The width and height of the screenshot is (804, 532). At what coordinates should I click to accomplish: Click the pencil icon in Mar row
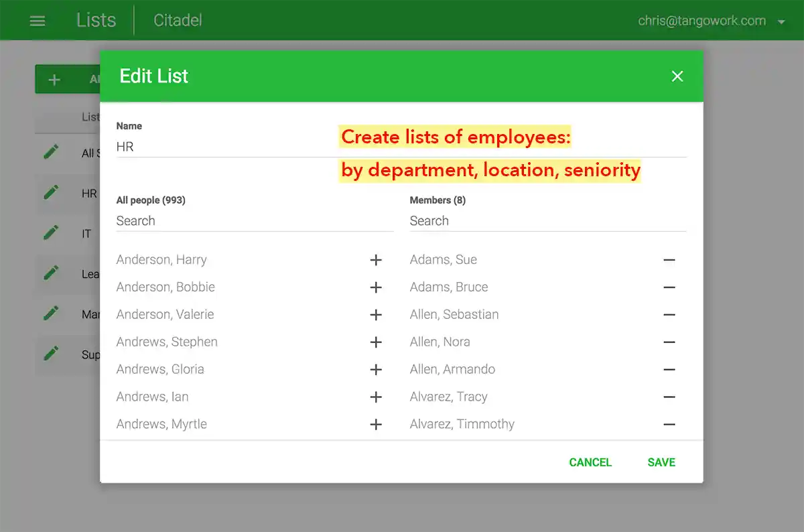pyautogui.click(x=51, y=313)
